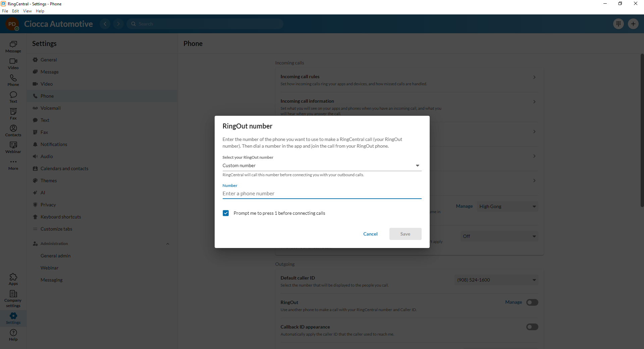Toggle Prompt me to press 1 checkbox
Image resolution: width=644 pixels, height=349 pixels.
(x=226, y=213)
